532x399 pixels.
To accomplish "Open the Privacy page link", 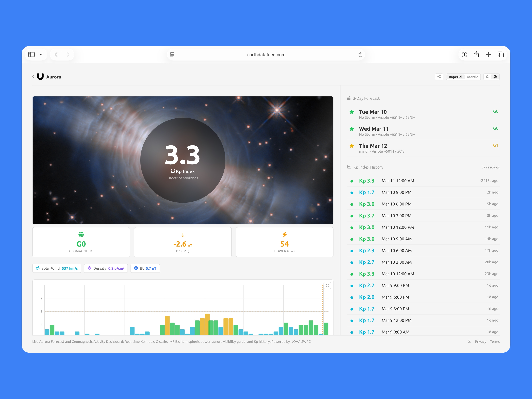I will [480, 341].
